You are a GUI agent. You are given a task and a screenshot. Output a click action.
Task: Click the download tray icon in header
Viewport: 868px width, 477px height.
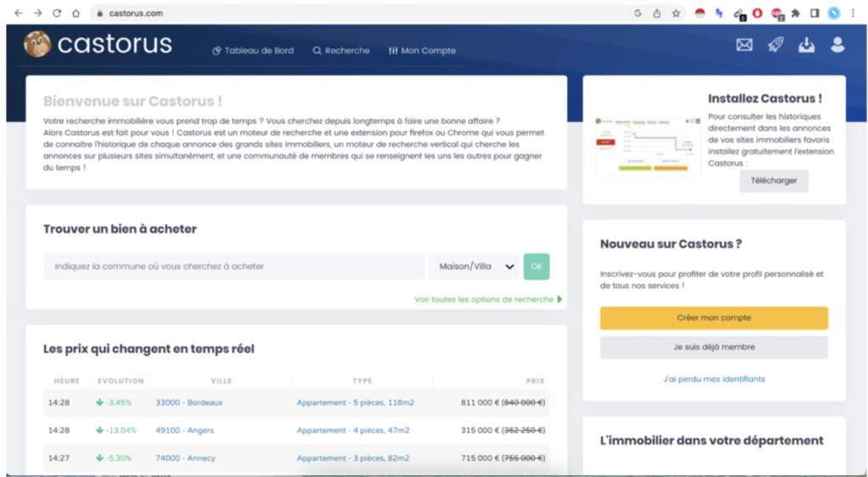807,45
